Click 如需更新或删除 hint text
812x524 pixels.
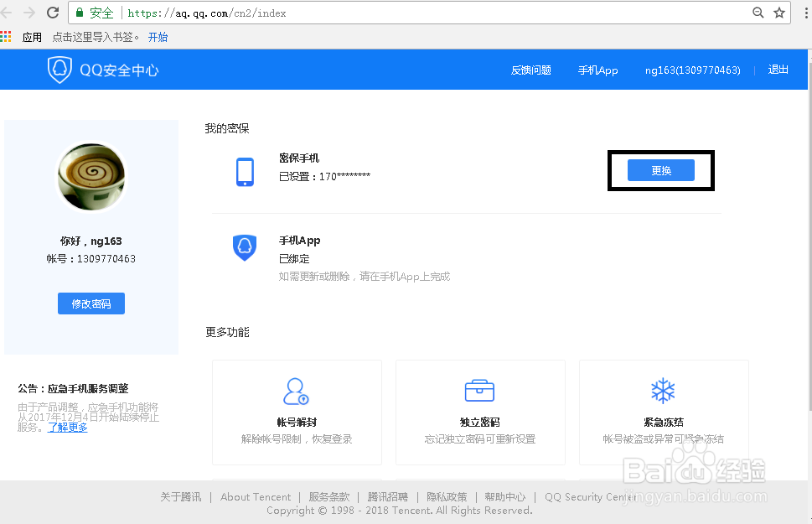[365, 277]
